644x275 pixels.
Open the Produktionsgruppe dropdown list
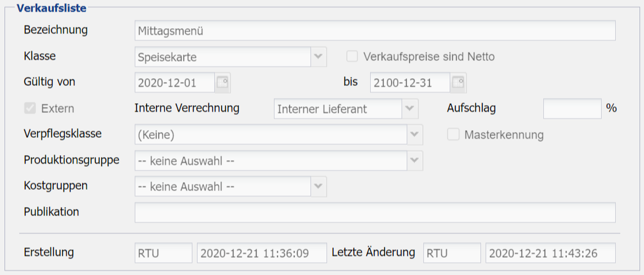415,160
